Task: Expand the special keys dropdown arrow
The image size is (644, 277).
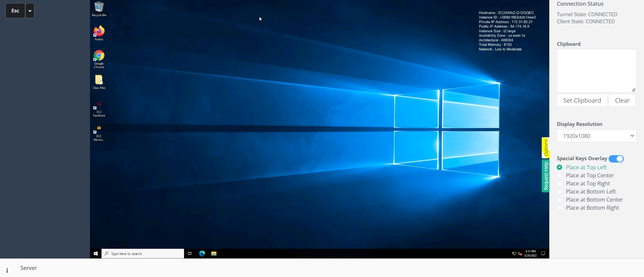Action: coord(30,11)
